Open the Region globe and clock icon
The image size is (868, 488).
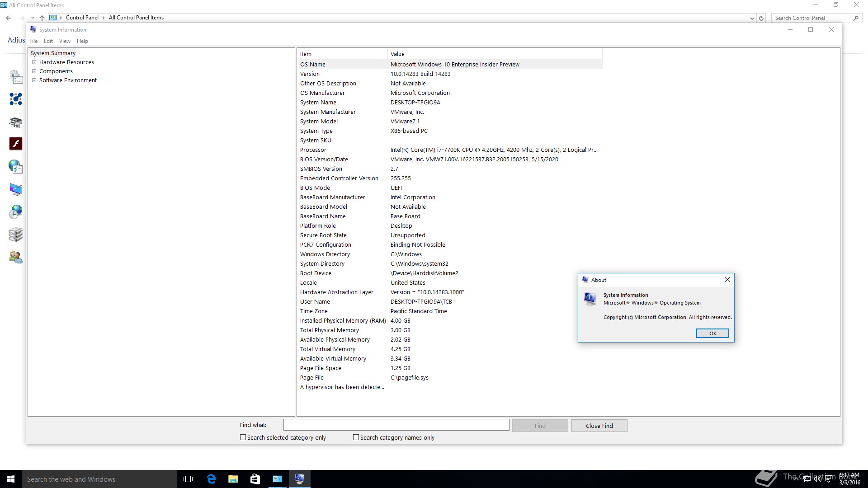click(16, 212)
